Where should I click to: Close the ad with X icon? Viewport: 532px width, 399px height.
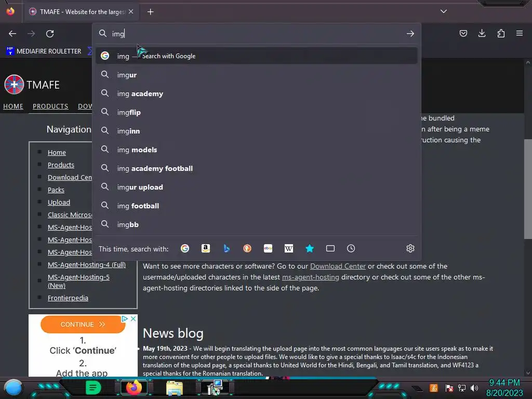point(134,318)
